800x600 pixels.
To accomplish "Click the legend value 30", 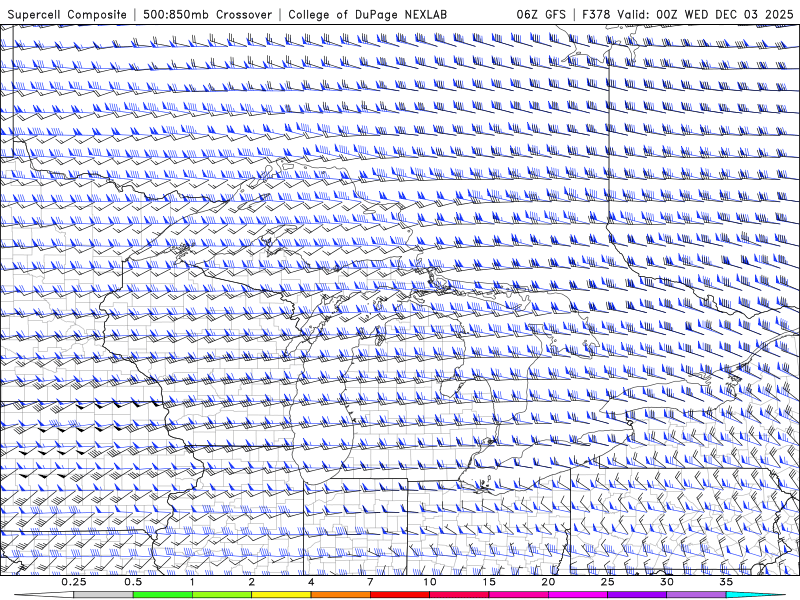I will click(667, 582).
